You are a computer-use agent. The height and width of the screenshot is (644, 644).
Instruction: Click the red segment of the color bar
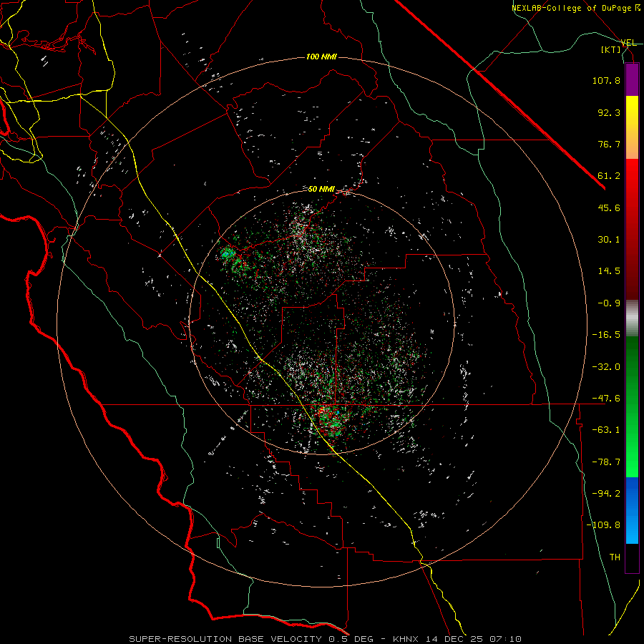632,229
